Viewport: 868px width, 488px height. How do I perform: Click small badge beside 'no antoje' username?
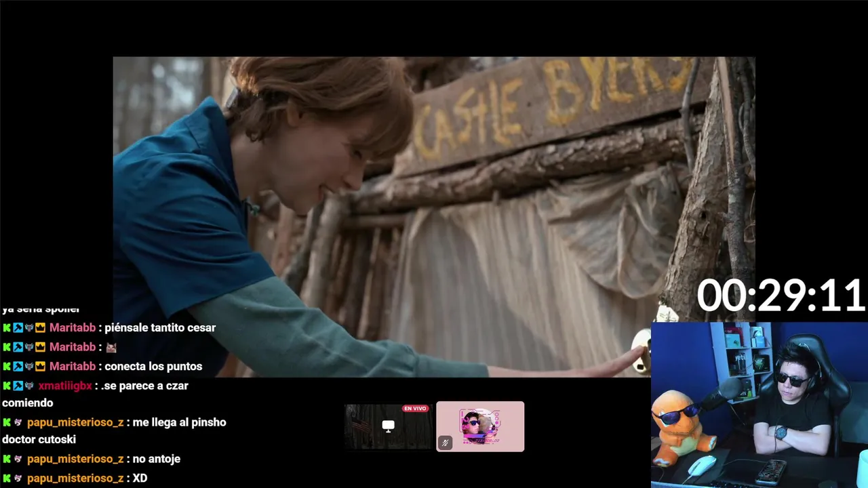pyautogui.click(x=18, y=459)
